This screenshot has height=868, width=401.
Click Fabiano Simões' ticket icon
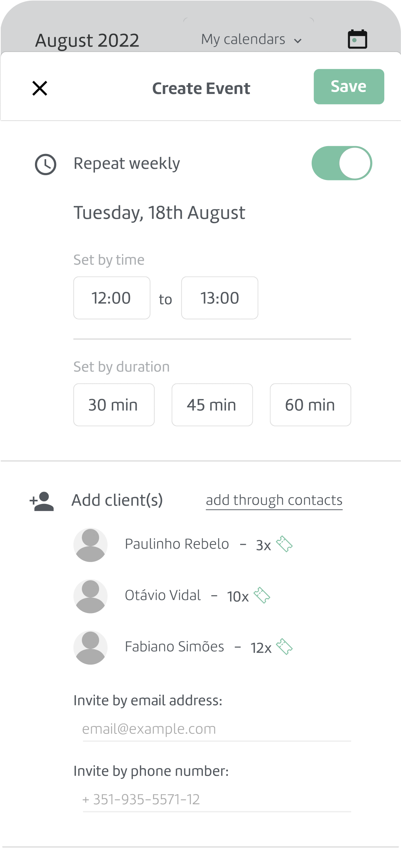pos(284,647)
